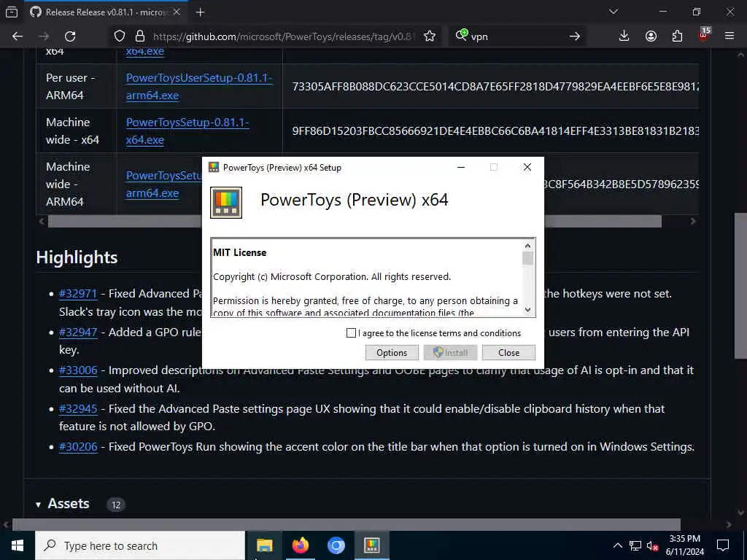Open Windows Start menu

tap(18, 545)
